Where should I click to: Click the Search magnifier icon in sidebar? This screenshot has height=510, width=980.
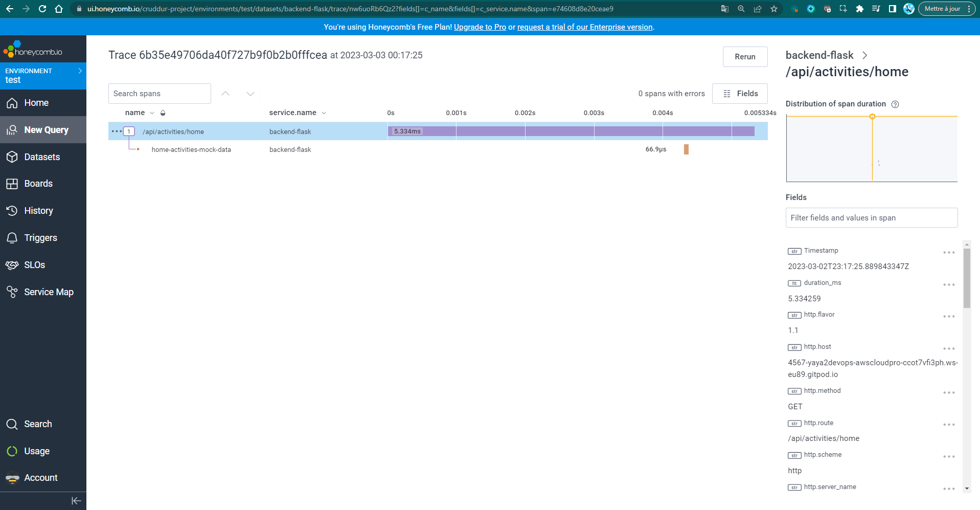click(12, 424)
